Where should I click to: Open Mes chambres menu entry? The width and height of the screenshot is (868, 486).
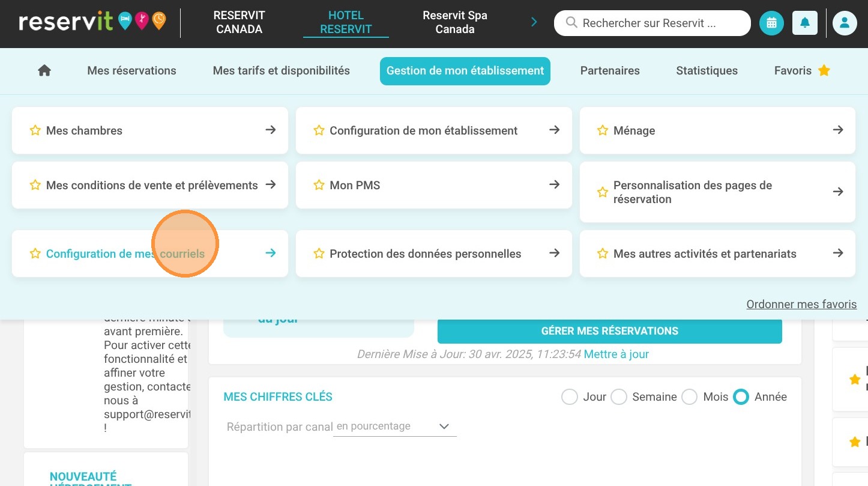point(150,130)
